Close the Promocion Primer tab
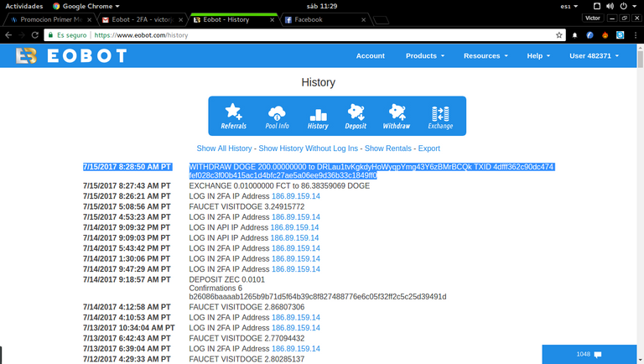The image size is (644, 364). (89, 20)
